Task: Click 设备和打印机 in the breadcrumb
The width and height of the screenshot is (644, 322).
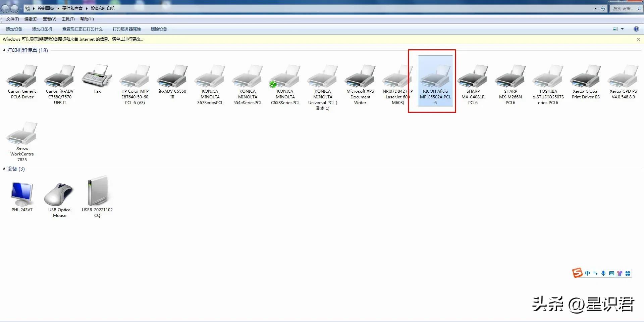Action: [x=103, y=8]
